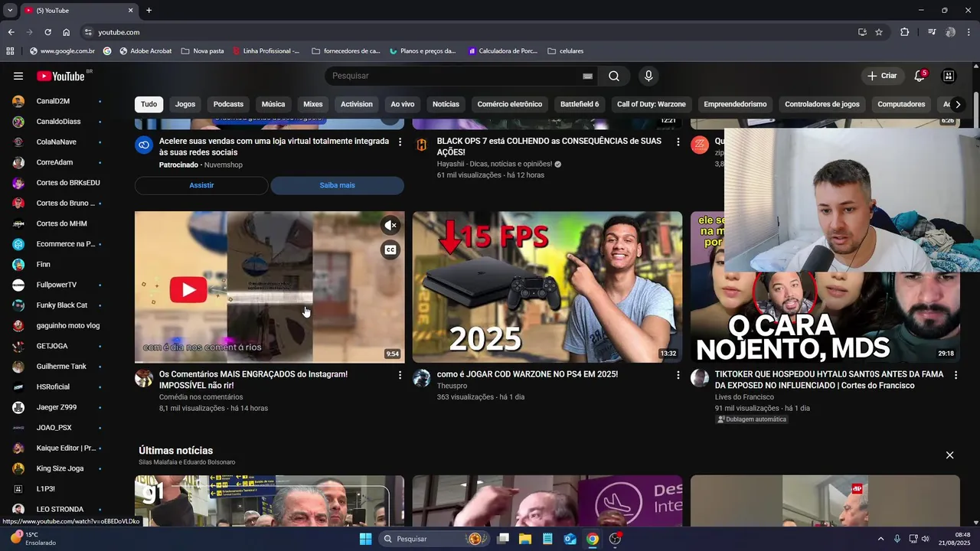Bookmark this page with star icon
The image size is (980, 551).
tap(879, 32)
